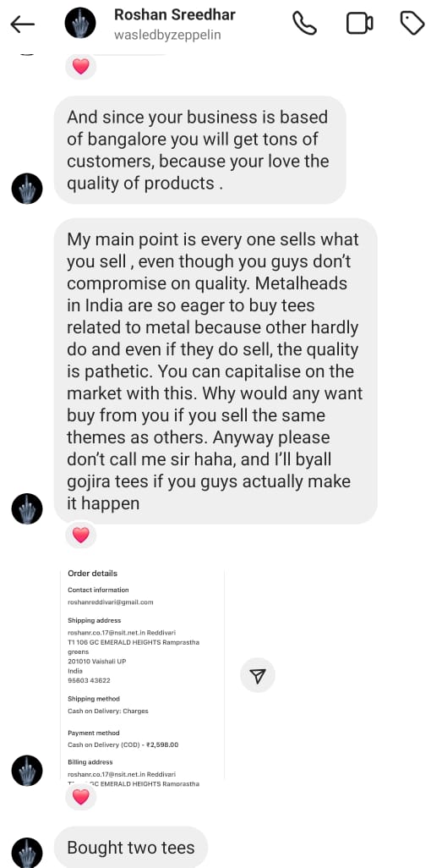This screenshot has width=431, height=868.
Task: Select the 'My main point' message bubble
Action: tap(215, 371)
